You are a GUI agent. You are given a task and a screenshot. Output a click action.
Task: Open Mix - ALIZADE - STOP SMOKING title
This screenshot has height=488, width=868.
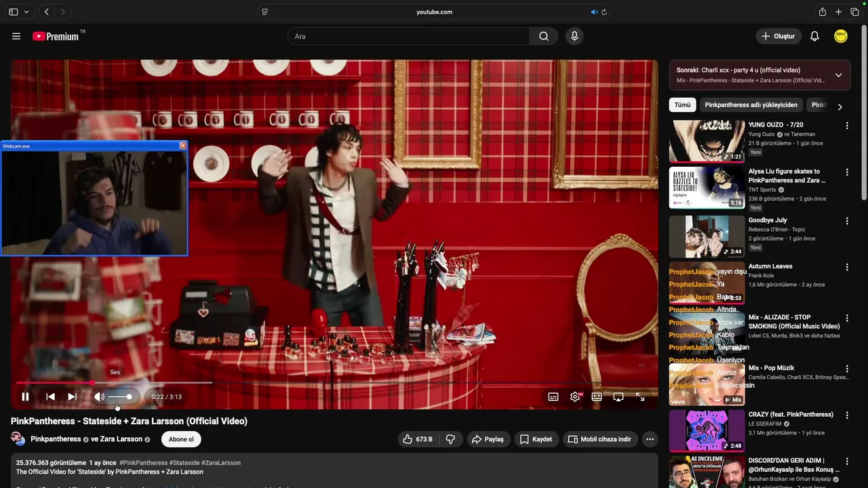(x=793, y=322)
